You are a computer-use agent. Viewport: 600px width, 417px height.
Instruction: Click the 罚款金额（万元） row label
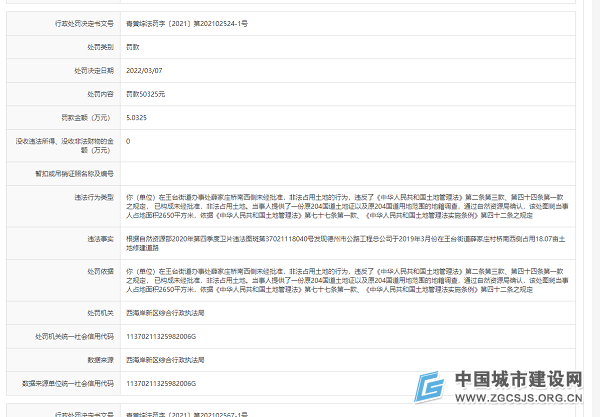[86, 118]
